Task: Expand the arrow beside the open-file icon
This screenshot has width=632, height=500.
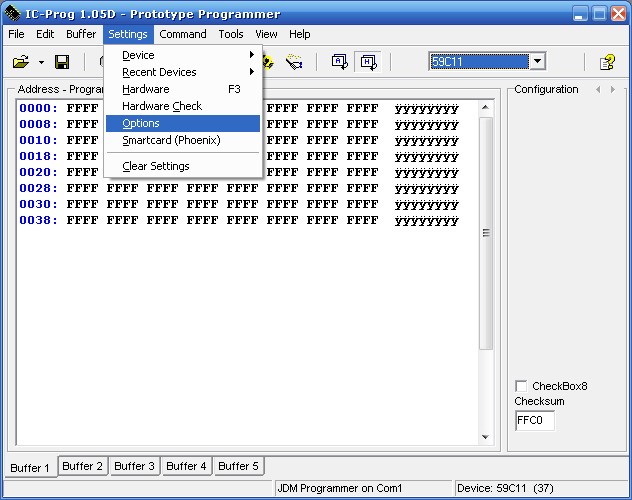Action: pos(41,62)
